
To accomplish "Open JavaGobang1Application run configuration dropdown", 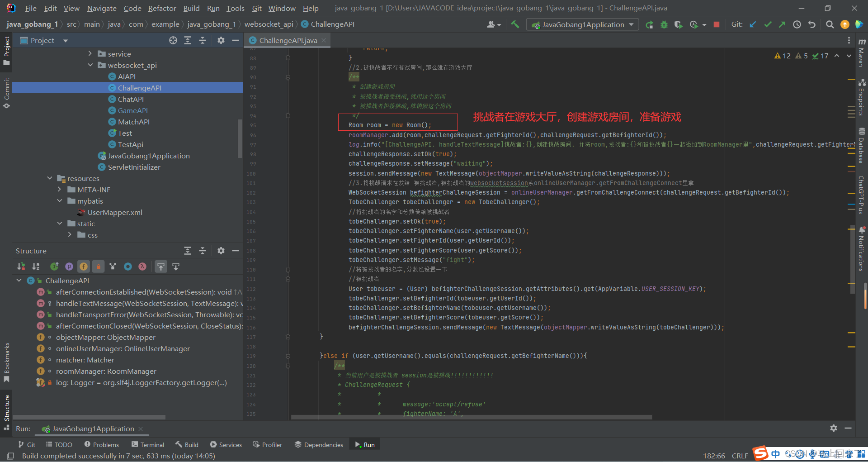I will click(x=582, y=24).
